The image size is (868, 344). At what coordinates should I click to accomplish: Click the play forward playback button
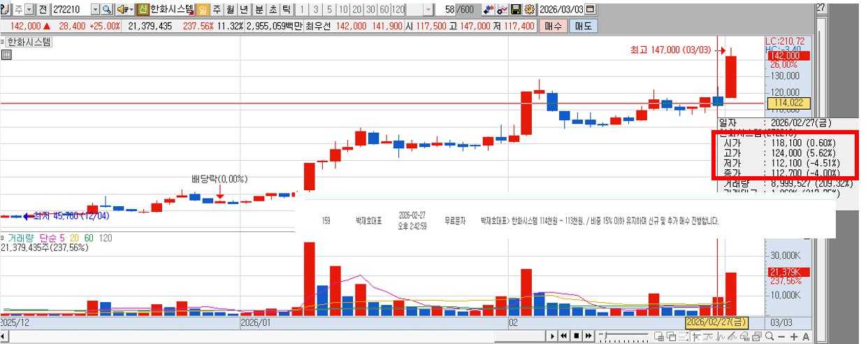click(553, 336)
